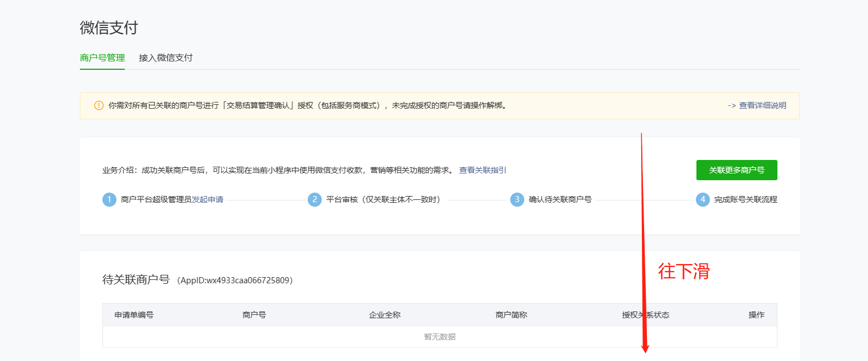Click the step 1 number circle
This screenshot has width=868, height=361.
109,200
